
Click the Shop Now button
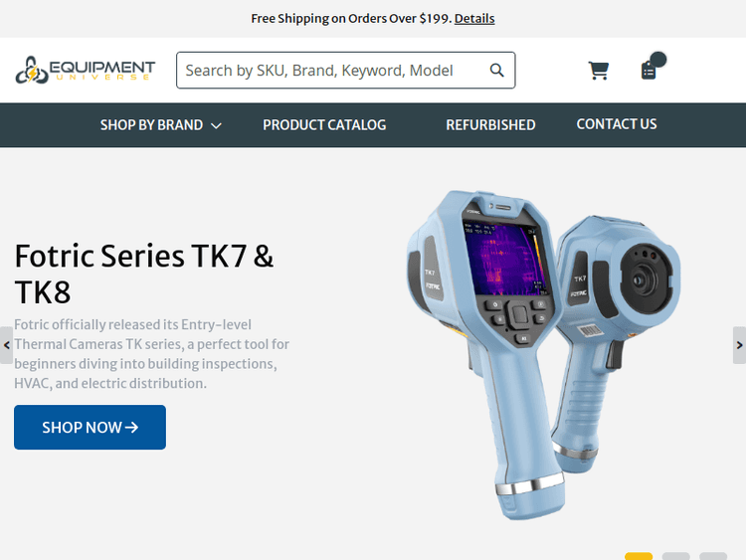tap(90, 428)
